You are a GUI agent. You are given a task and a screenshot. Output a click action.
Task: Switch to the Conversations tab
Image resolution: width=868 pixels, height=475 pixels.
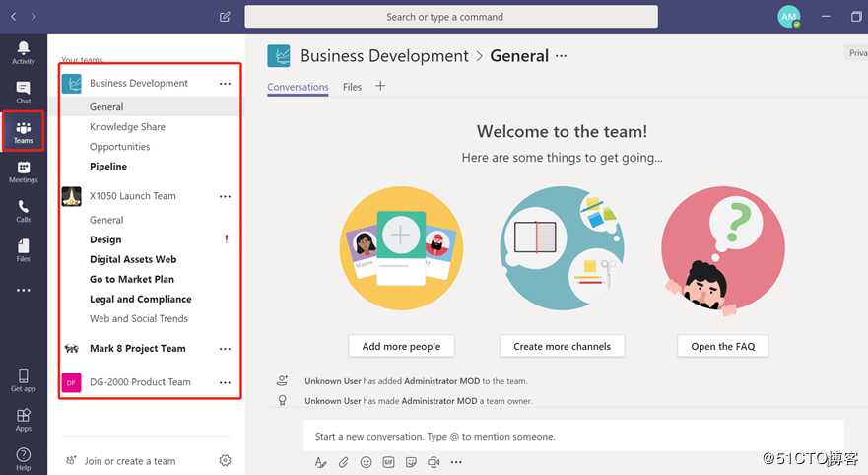click(298, 87)
